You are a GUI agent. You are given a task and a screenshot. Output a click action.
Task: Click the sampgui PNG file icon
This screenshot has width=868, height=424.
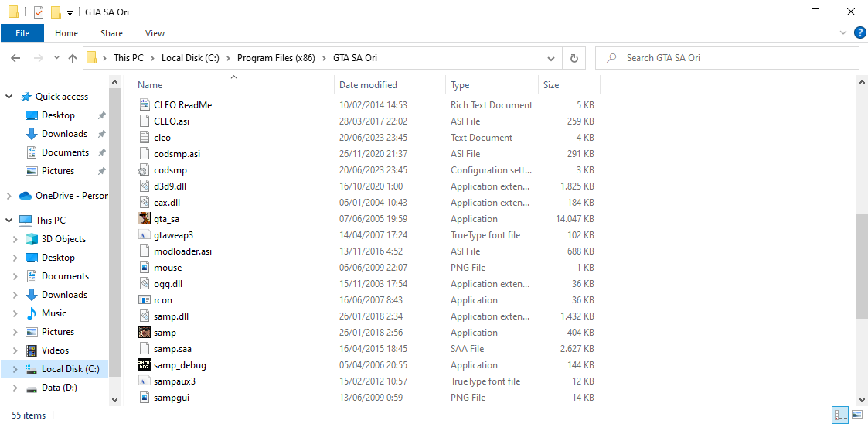click(x=144, y=398)
